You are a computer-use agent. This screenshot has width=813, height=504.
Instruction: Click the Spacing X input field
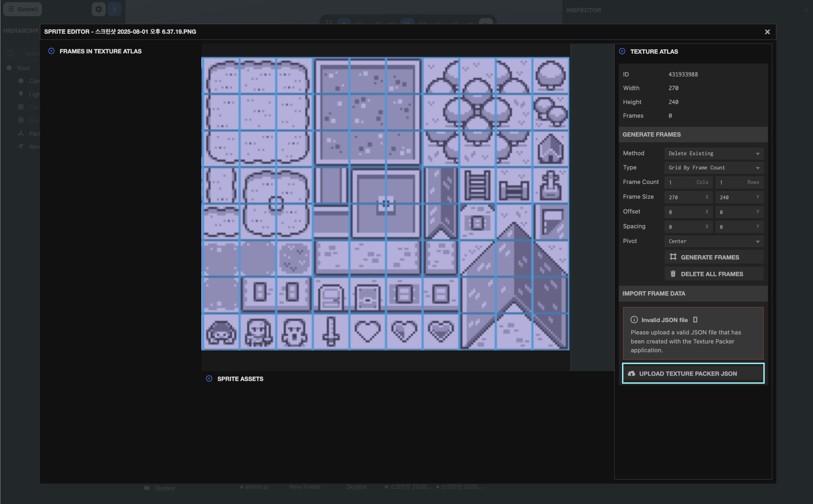point(688,227)
